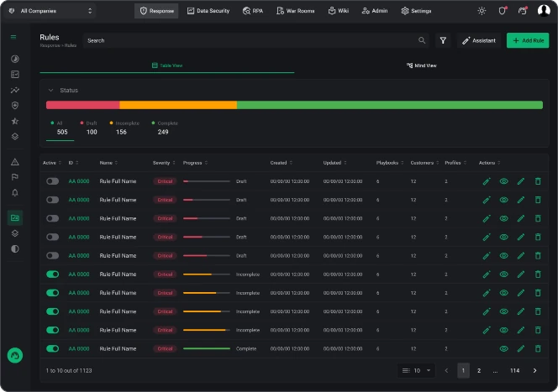Go to the previous page arrow
The width and height of the screenshot is (558, 392).
coord(446,371)
